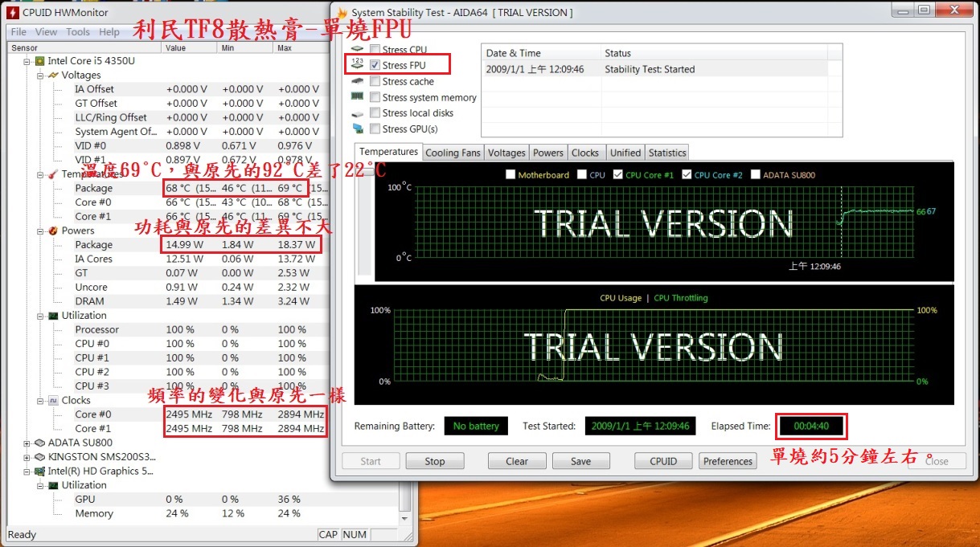This screenshot has width=980, height=547.
Task: Open the File menu in HWMonitor
Action: 18,32
